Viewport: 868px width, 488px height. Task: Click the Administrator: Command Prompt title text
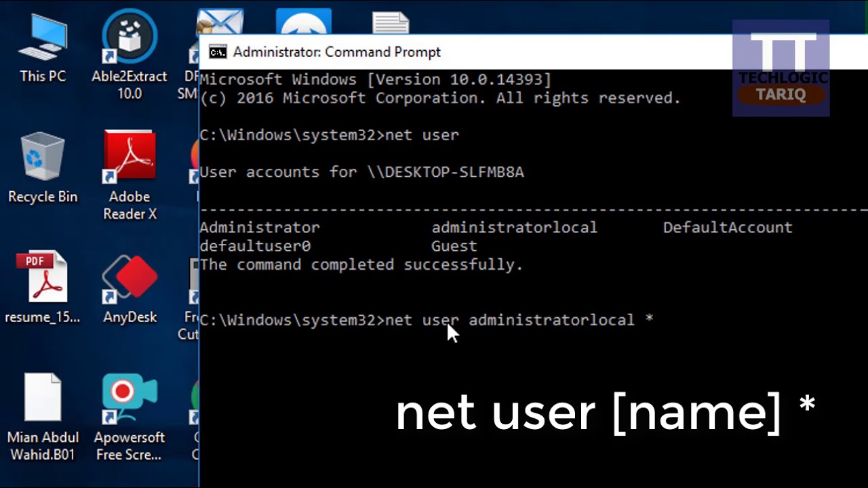(x=337, y=52)
